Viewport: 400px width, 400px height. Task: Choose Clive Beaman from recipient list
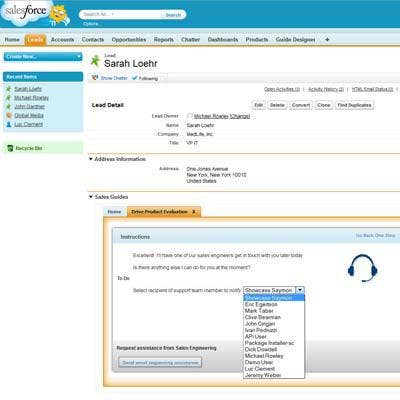263,317
